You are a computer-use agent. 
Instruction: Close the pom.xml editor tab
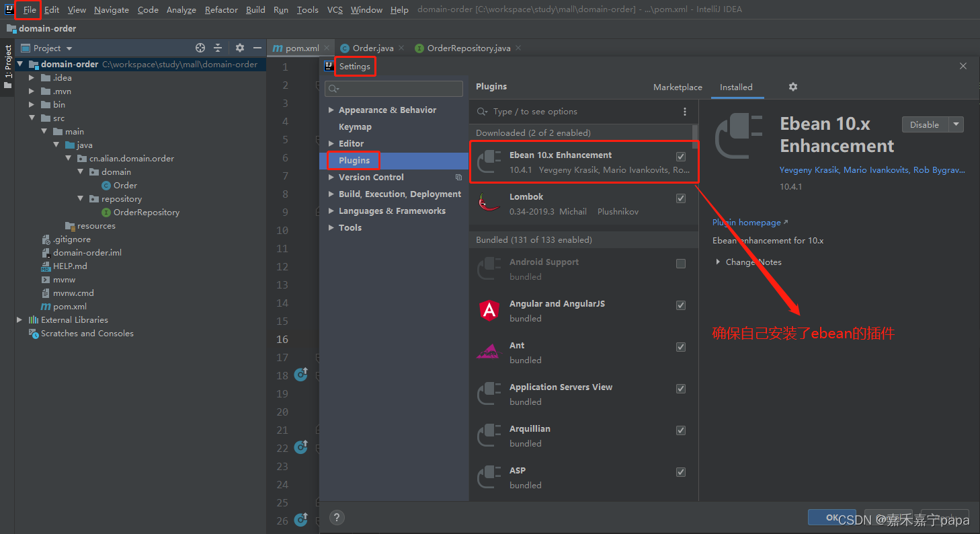[x=327, y=48]
